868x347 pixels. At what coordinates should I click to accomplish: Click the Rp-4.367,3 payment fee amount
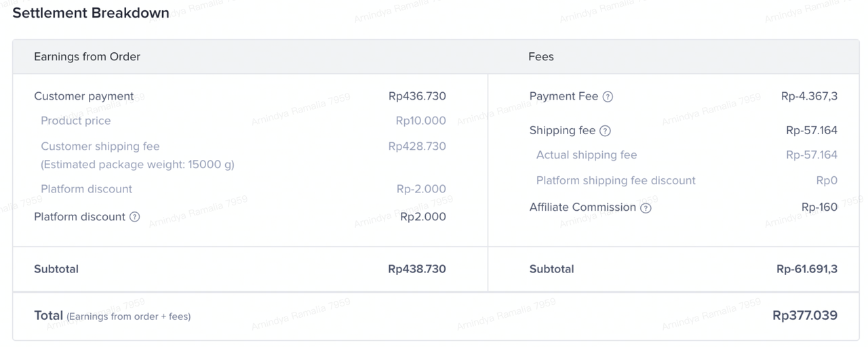(809, 96)
